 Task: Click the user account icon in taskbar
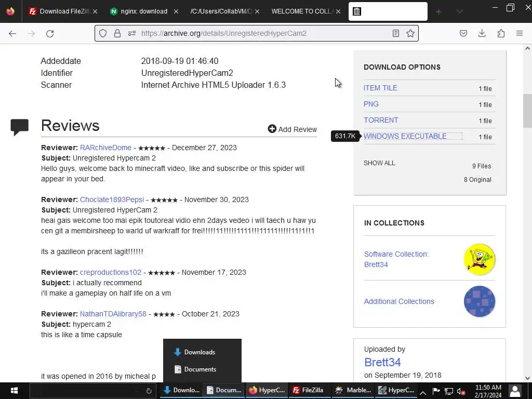coord(515,391)
